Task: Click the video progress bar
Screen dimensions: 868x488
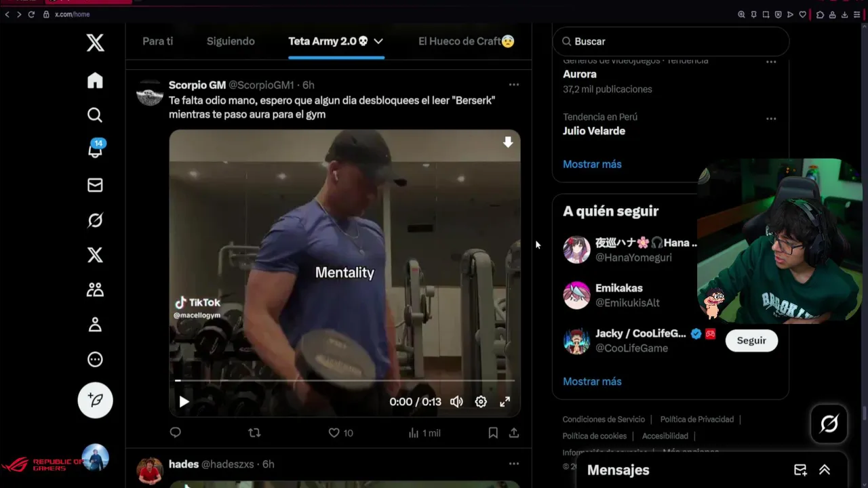Action: [x=344, y=380]
